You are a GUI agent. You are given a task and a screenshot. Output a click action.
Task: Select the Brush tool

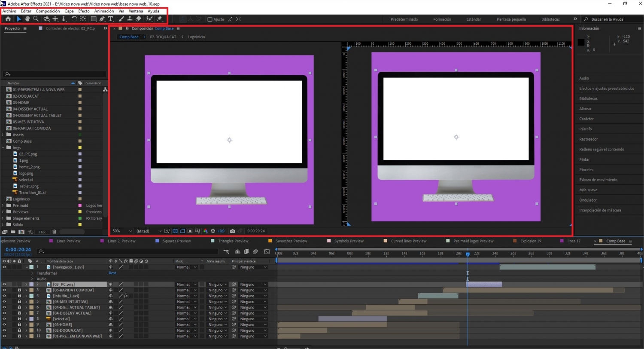point(121,19)
